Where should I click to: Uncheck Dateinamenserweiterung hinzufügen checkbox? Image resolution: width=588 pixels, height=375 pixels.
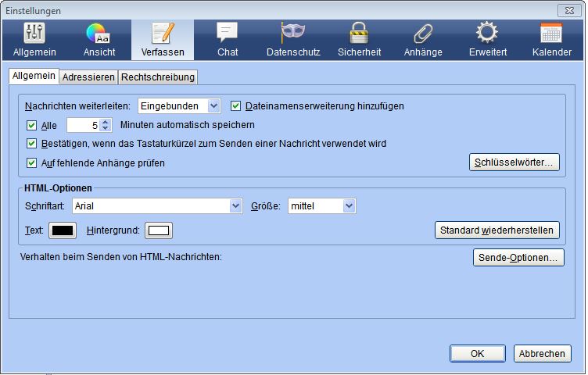tap(236, 105)
